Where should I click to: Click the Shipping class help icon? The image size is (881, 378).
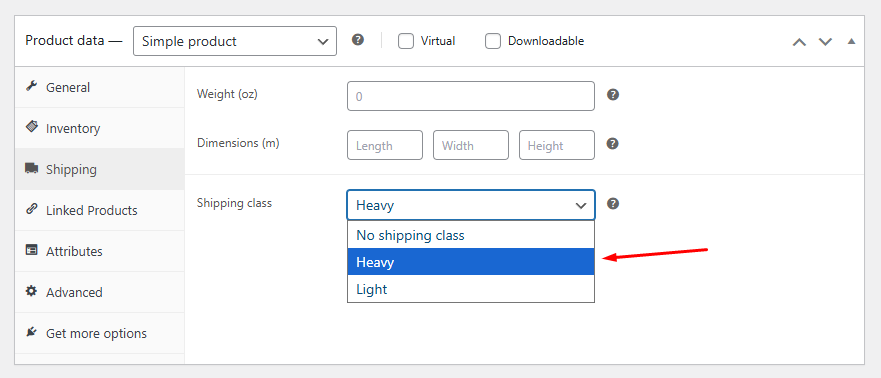613,203
